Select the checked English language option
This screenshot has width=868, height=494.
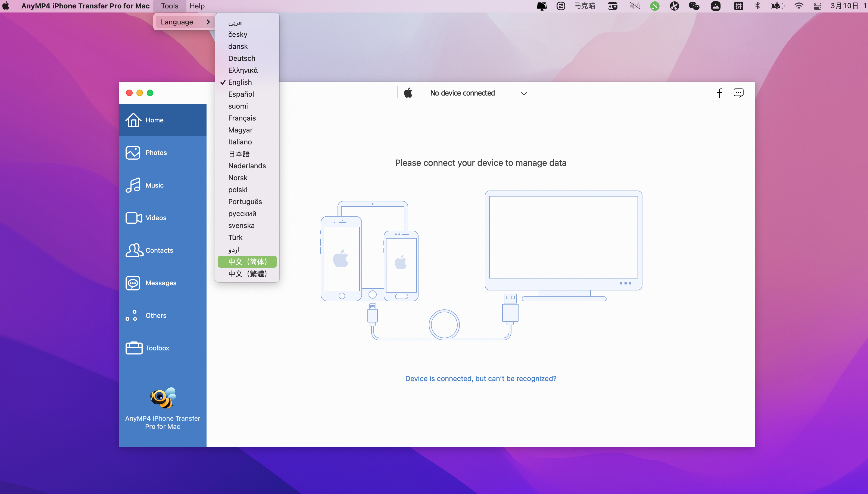240,83
